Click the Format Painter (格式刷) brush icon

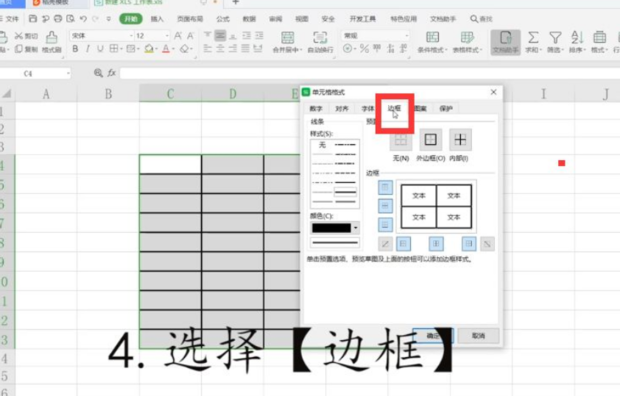[x=51, y=37]
